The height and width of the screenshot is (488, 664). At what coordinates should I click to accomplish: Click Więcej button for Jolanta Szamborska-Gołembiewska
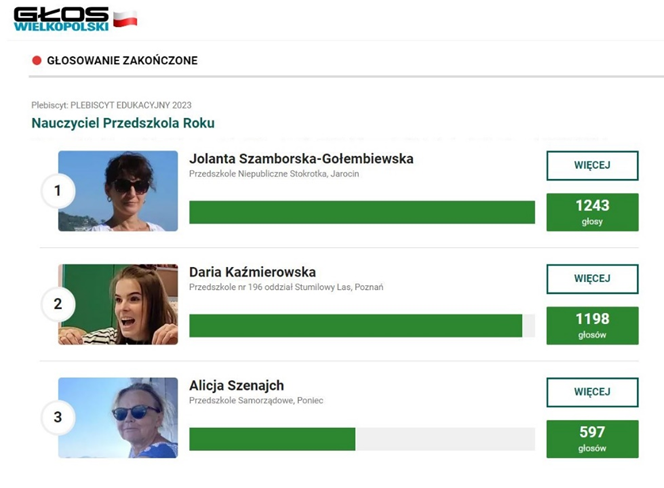pos(592,166)
